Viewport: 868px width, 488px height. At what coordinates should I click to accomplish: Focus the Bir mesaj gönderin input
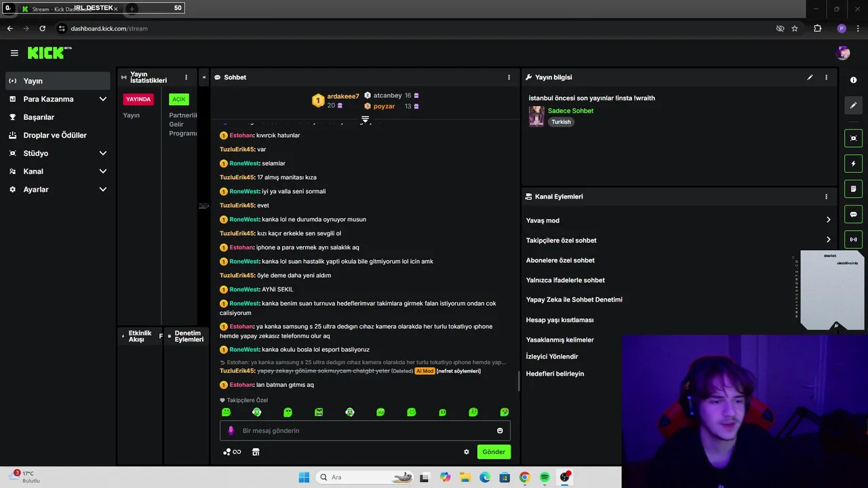[x=365, y=430]
